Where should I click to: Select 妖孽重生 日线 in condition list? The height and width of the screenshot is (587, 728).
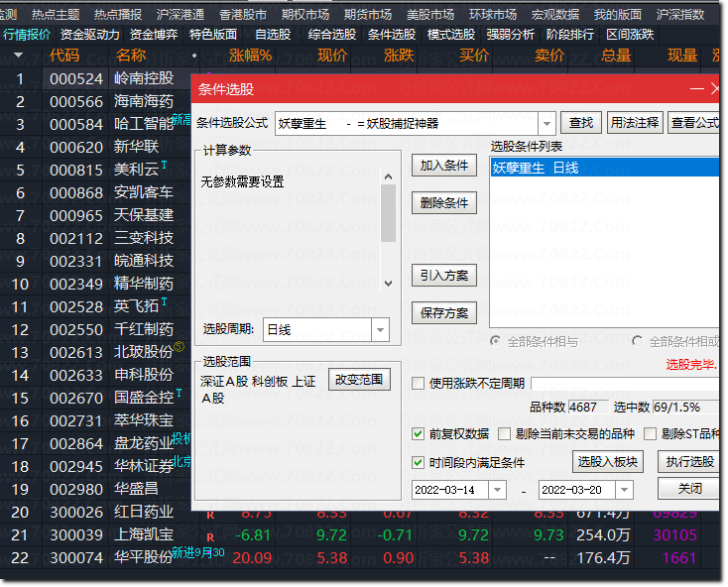[604, 168]
